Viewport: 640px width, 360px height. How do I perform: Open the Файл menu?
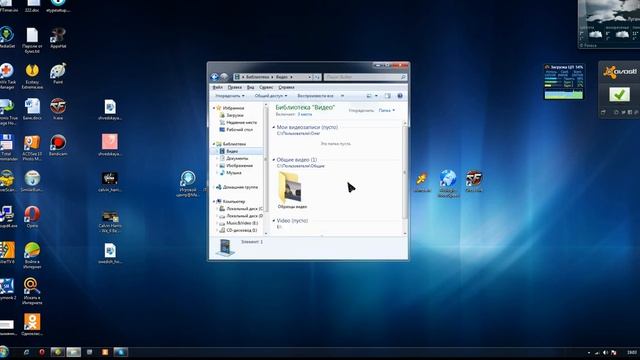218,87
